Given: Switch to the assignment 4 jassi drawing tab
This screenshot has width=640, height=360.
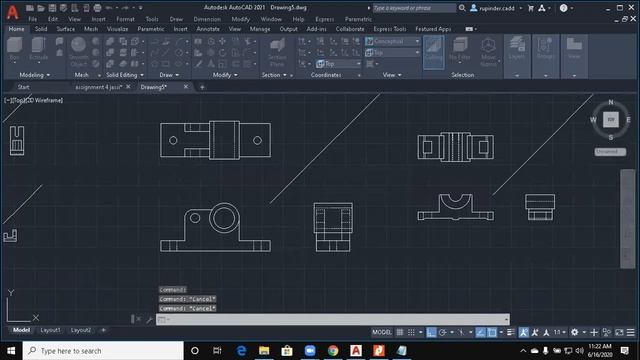Looking at the screenshot, I should pyautogui.click(x=98, y=87).
